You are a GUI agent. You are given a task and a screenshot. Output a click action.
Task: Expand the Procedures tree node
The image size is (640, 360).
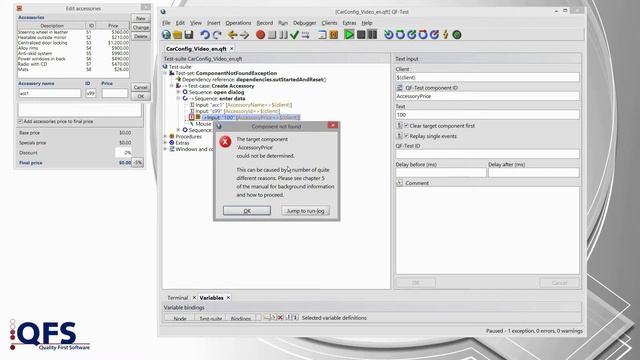(166, 136)
